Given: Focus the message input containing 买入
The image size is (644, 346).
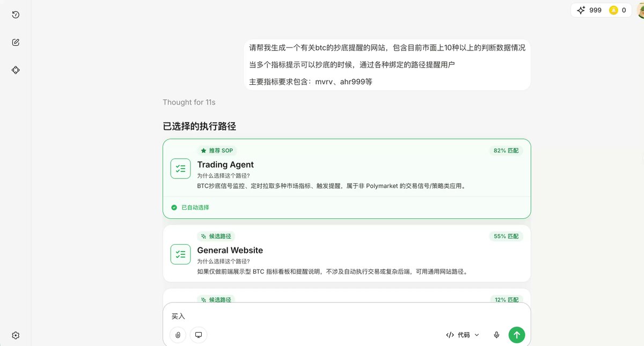Looking at the screenshot, I should point(347,316).
